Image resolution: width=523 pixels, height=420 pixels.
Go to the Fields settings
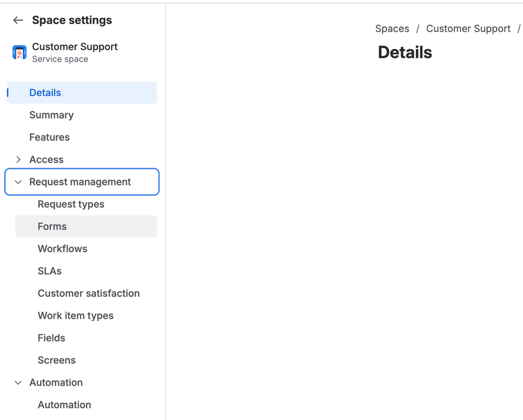click(51, 338)
